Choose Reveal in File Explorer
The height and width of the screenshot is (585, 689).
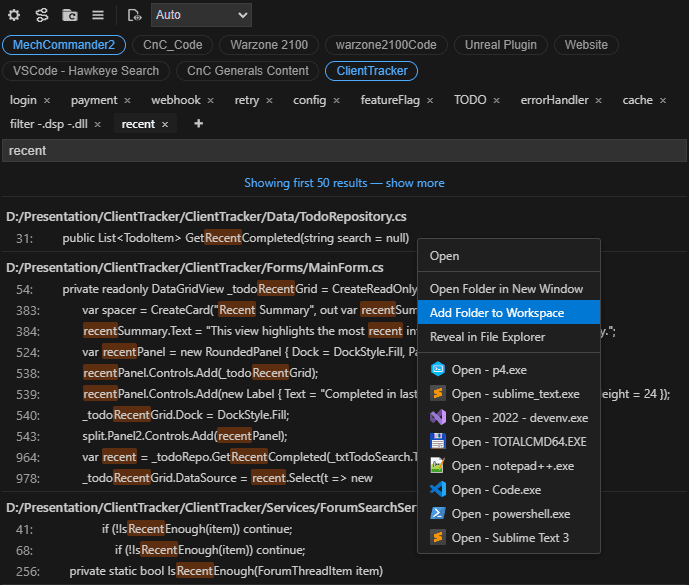509,337
